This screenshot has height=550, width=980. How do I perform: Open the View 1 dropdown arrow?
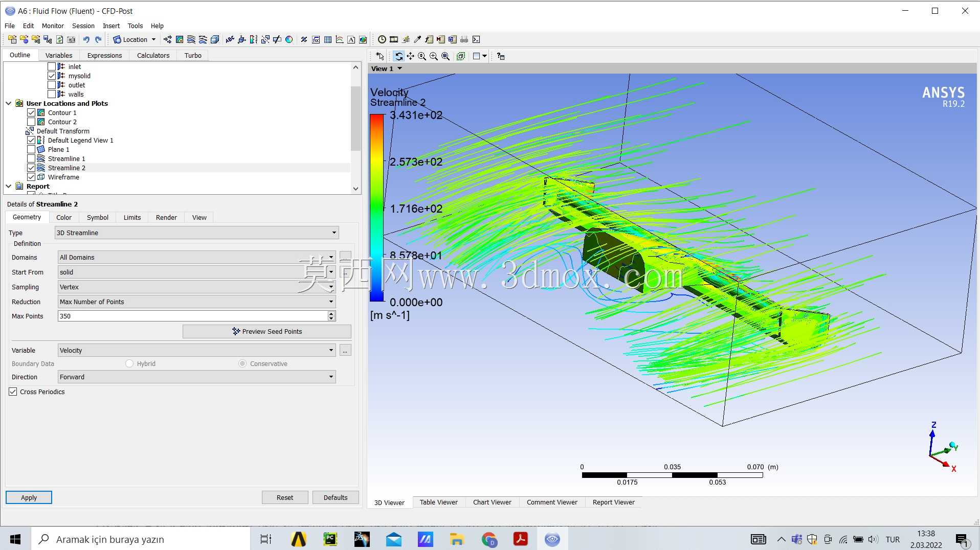tap(400, 68)
